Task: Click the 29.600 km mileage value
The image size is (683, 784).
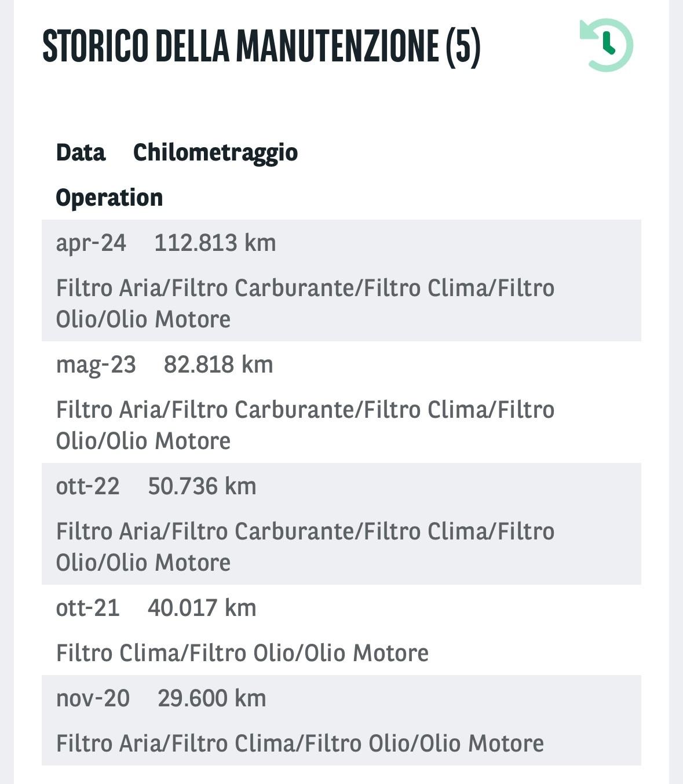Action: click(212, 698)
